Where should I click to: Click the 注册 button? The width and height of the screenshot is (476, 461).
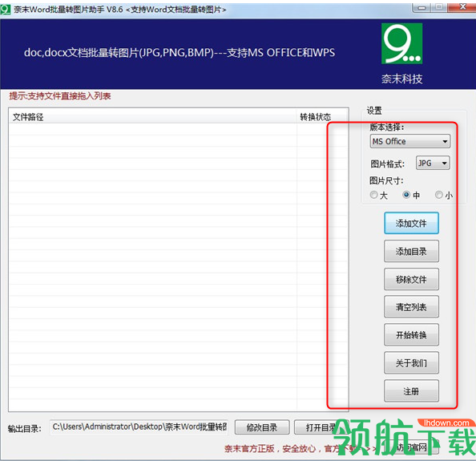coord(411,391)
